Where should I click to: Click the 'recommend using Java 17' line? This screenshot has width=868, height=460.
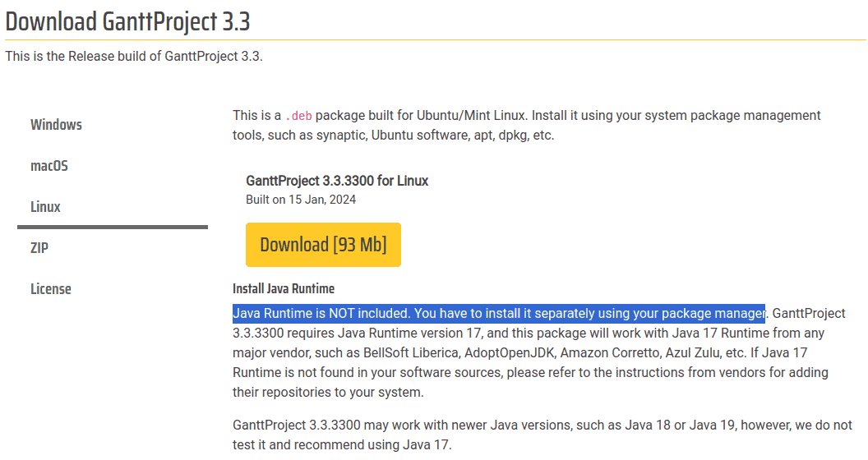click(x=342, y=444)
